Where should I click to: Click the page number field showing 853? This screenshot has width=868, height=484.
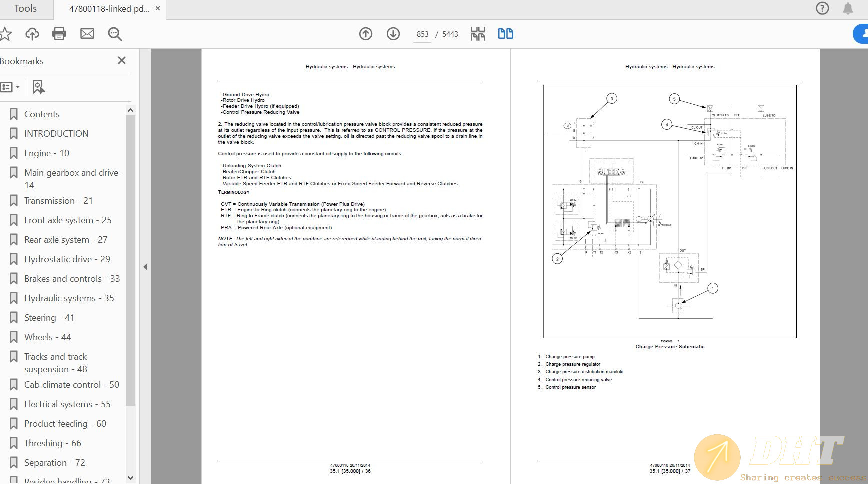[422, 34]
